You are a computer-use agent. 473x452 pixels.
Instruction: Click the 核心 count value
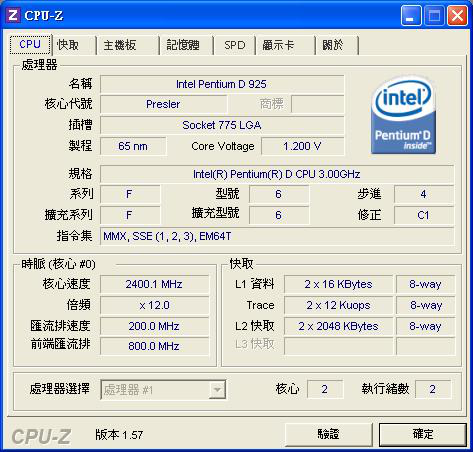(325, 389)
